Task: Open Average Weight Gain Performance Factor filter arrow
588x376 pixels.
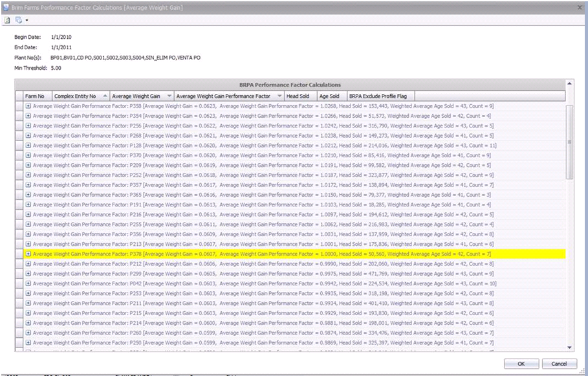Action: tap(279, 96)
